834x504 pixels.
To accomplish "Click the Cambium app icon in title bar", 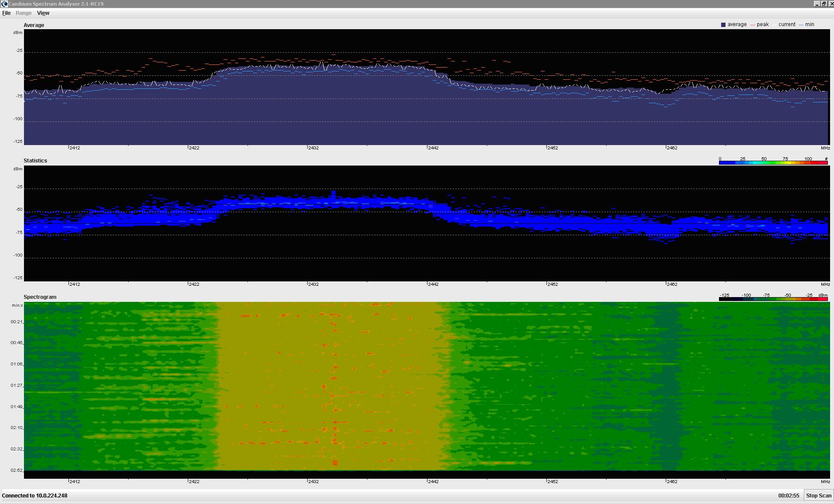I will click(4, 4).
